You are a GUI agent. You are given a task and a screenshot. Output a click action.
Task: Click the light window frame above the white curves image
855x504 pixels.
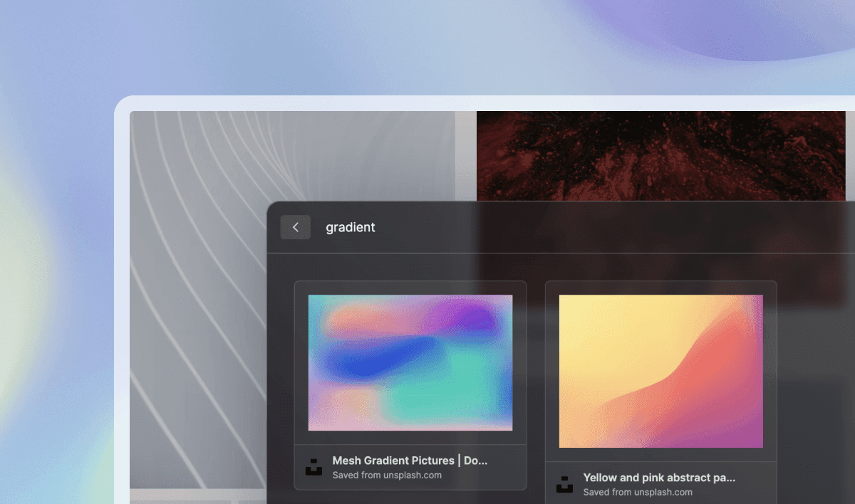pyautogui.click(x=285, y=103)
